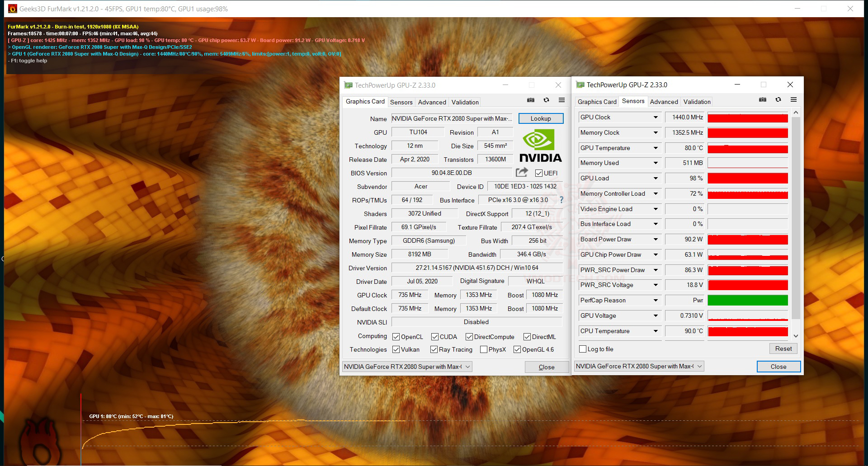This screenshot has width=868, height=466.
Task: Click the FurMark title bar app icon
Action: (x=13, y=9)
